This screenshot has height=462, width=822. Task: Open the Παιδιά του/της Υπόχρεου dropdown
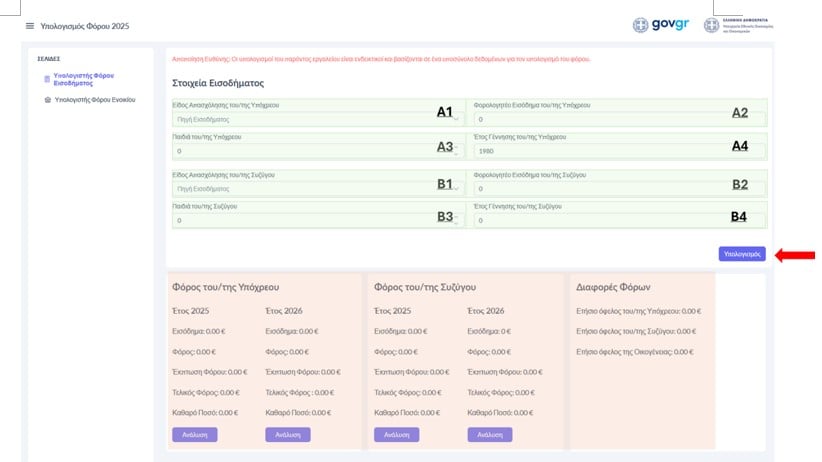(x=315, y=151)
